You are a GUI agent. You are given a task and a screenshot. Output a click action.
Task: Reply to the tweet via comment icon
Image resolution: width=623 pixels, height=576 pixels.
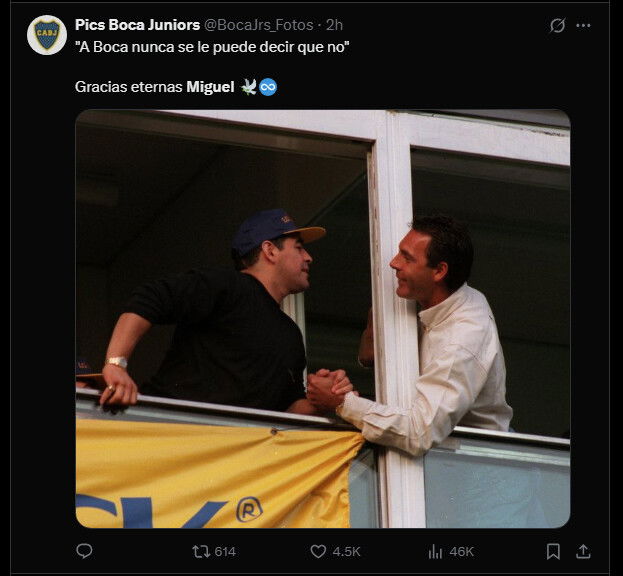pyautogui.click(x=85, y=551)
